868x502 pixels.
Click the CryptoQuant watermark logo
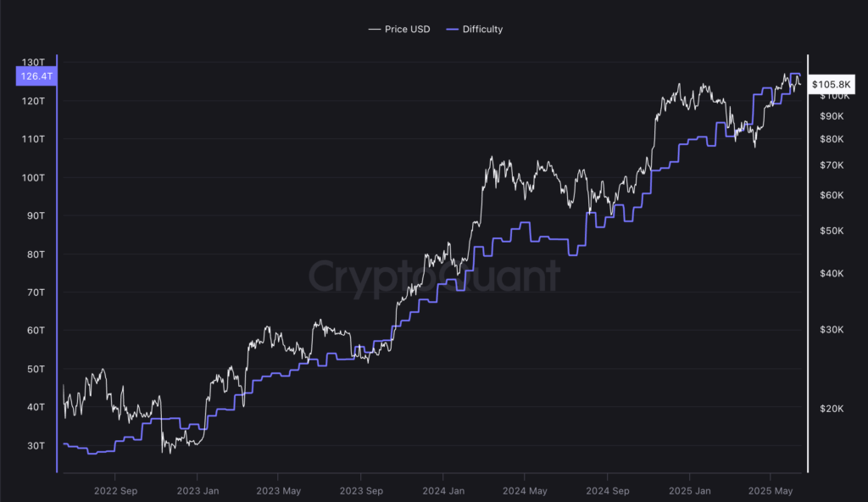[x=433, y=276]
